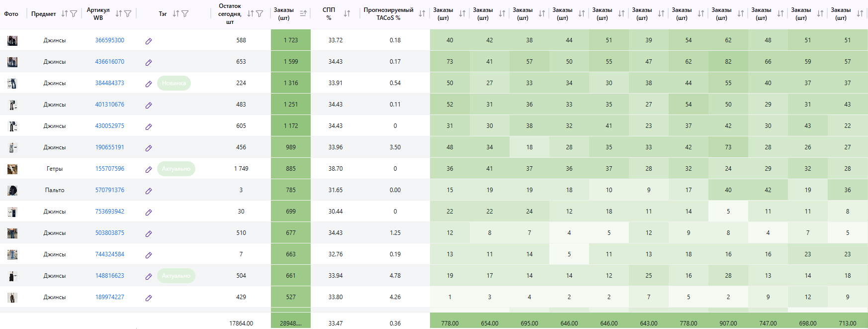Toggle the active sort on total Заказы column
This screenshot has width=868, height=329.
click(303, 14)
